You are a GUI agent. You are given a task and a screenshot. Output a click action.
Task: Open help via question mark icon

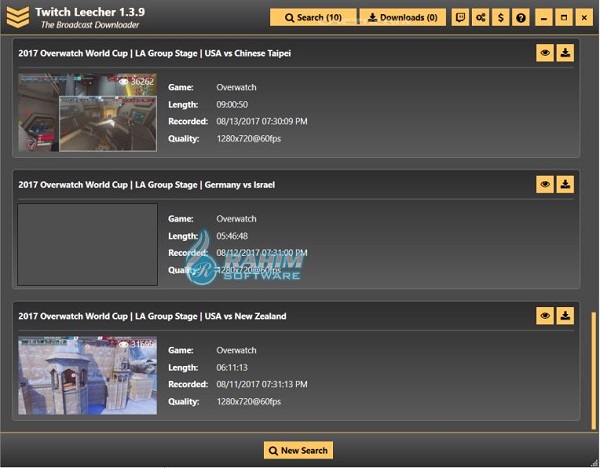pyautogui.click(x=521, y=18)
